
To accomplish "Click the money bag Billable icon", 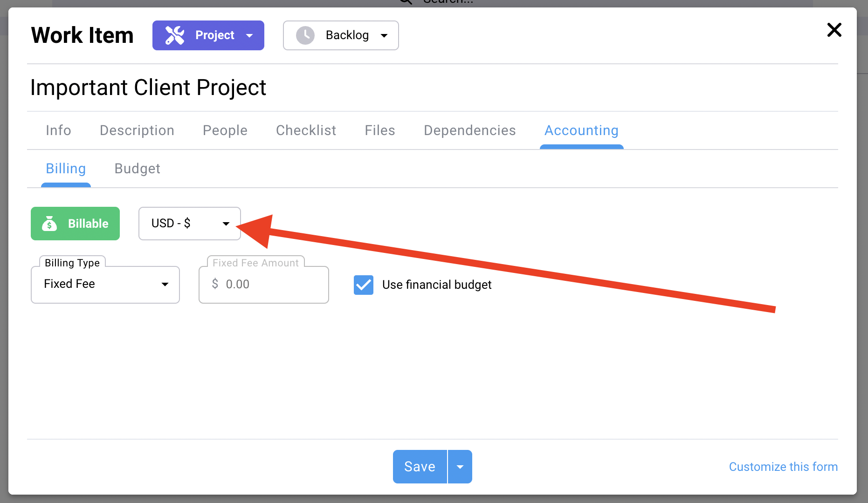I will click(x=49, y=224).
